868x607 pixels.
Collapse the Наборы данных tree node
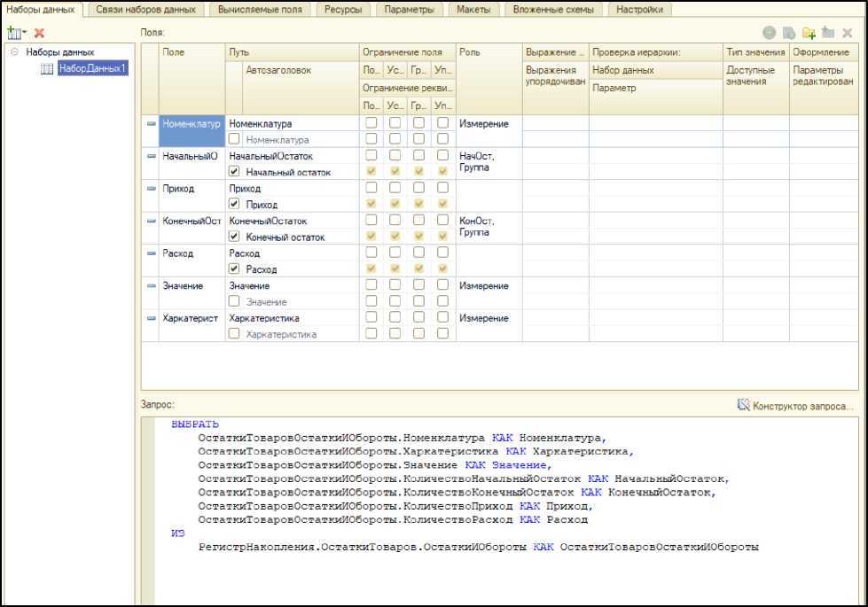point(14,52)
